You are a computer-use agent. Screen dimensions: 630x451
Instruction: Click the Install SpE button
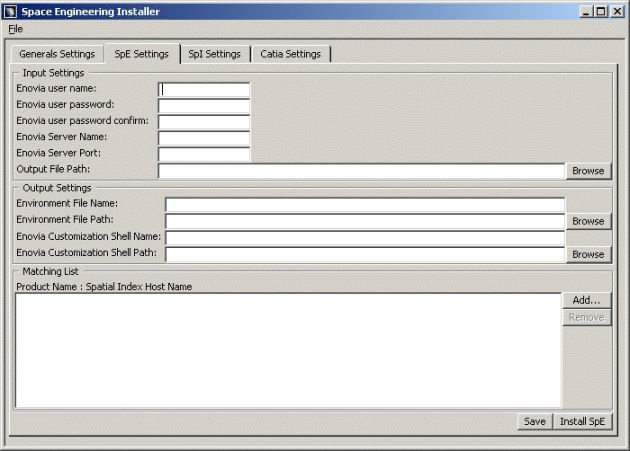tap(582, 421)
